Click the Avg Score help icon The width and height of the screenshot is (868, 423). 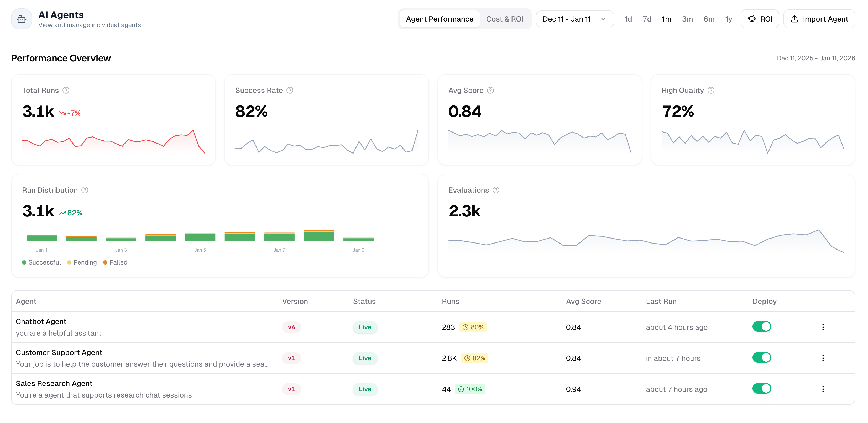coord(491,90)
